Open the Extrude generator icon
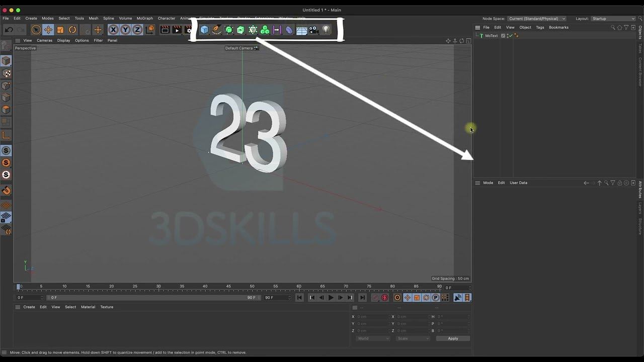 [x=240, y=30]
